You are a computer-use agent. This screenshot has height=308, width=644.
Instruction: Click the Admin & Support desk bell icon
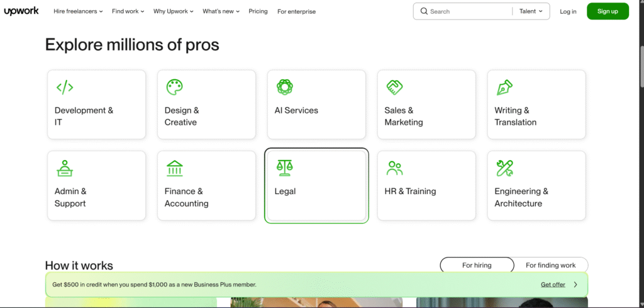pyautogui.click(x=64, y=168)
